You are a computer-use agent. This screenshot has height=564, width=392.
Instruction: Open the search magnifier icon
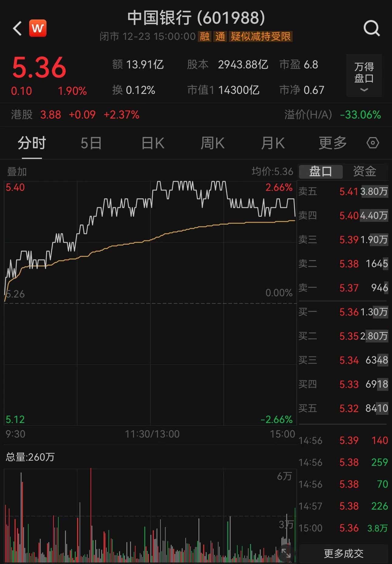(371, 29)
